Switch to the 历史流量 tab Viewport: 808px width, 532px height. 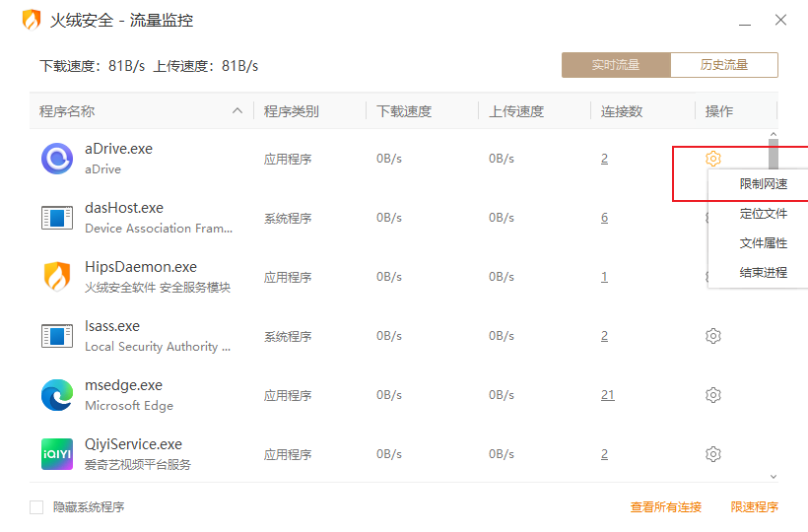point(724,65)
